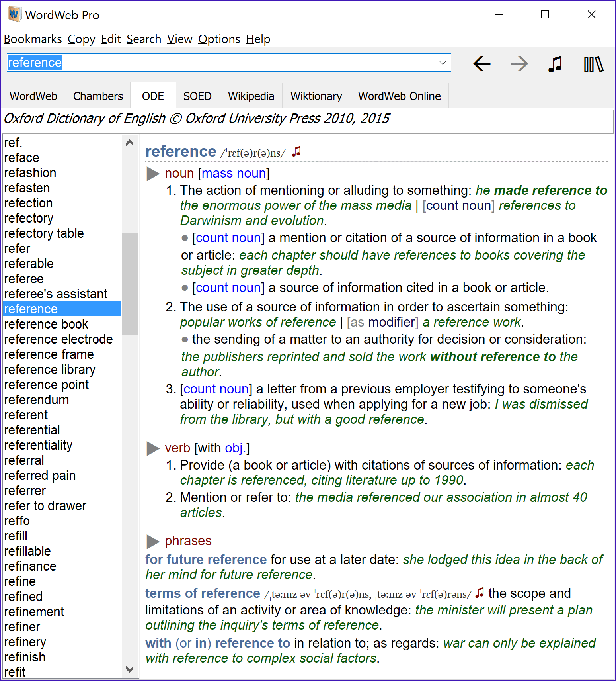Click the 'terms of reference' phrase heading

(203, 593)
